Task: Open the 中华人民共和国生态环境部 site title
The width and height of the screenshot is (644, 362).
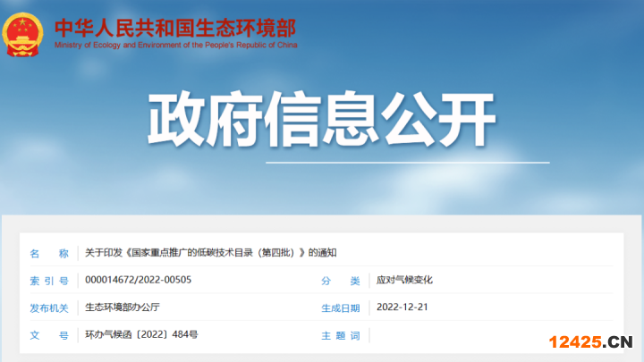Action: pos(175,28)
